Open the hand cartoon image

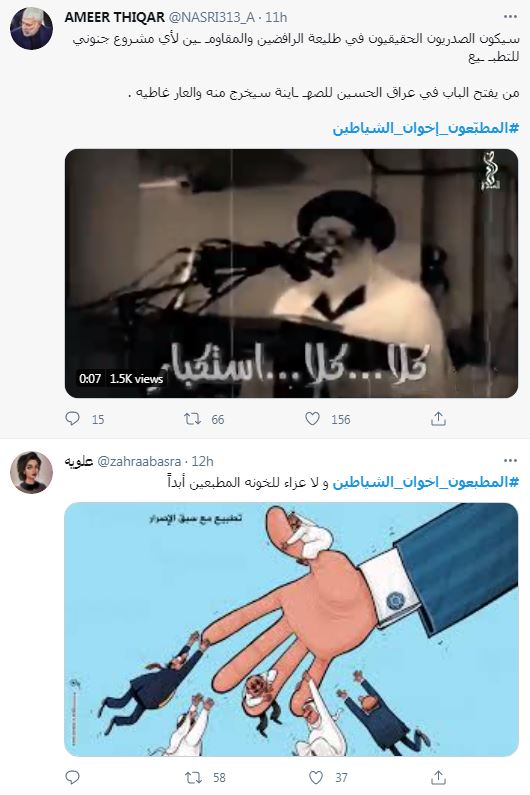click(292, 630)
